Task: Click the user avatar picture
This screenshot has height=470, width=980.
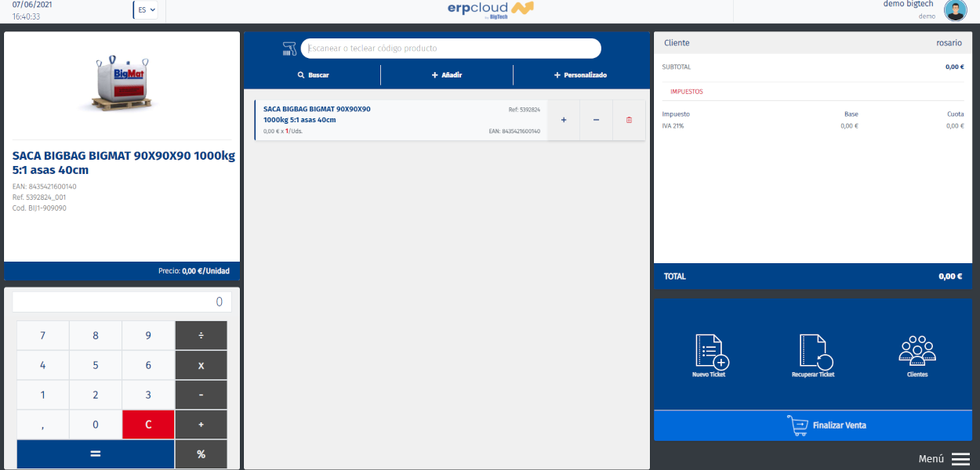Action: 955,10
